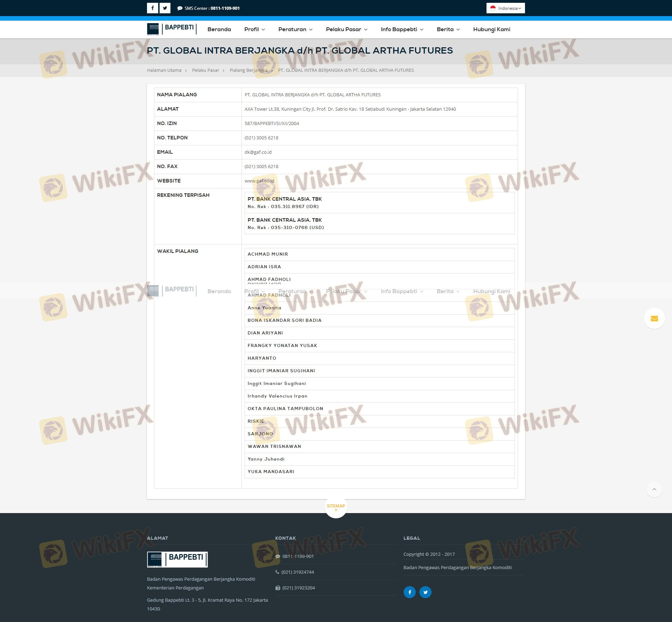Viewport: 672px width, 622px height.
Task: Click the BAPPEBTI logo in the footer
Action: pyautogui.click(x=177, y=559)
